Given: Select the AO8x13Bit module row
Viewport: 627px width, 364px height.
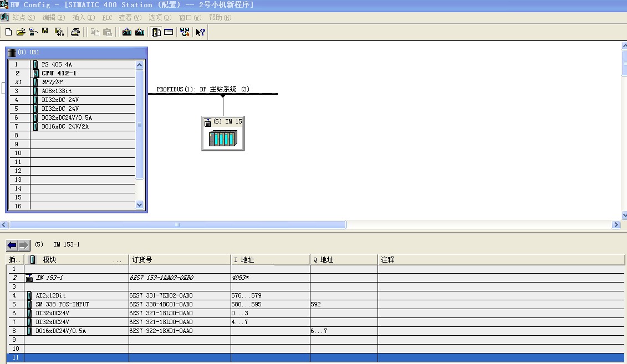Looking at the screenshot, I should [72, 91].
